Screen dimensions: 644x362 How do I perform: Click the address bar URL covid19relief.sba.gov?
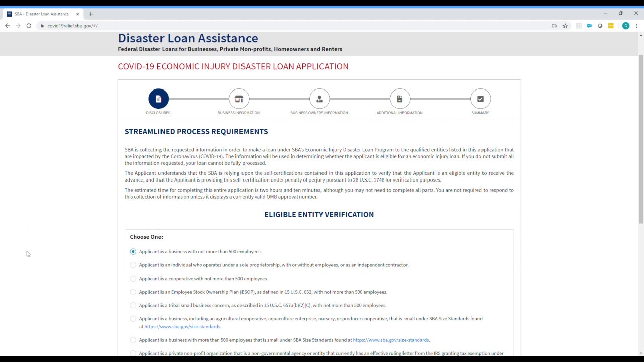point(72,26)
